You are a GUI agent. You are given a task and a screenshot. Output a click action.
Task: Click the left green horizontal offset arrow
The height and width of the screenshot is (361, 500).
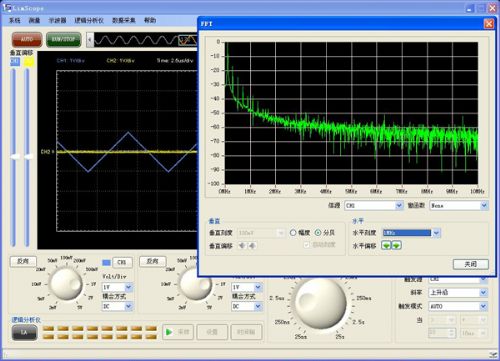pyautogui.click(x=386, y=246)
